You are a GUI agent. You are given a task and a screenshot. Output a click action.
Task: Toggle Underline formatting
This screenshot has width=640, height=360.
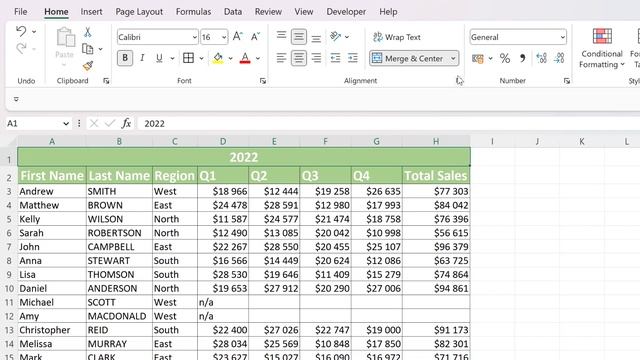pyautogui.click(x=159, y=58)
